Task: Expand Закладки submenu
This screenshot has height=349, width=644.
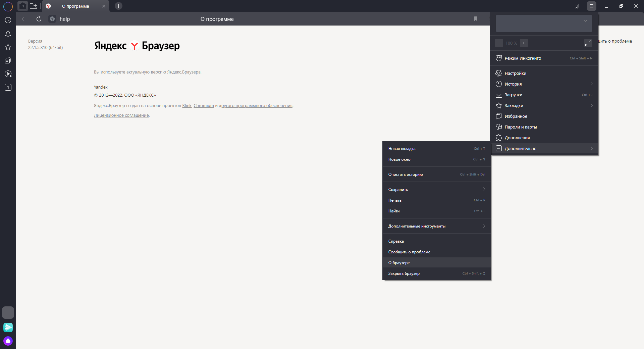Action: [x=545, y=105]
